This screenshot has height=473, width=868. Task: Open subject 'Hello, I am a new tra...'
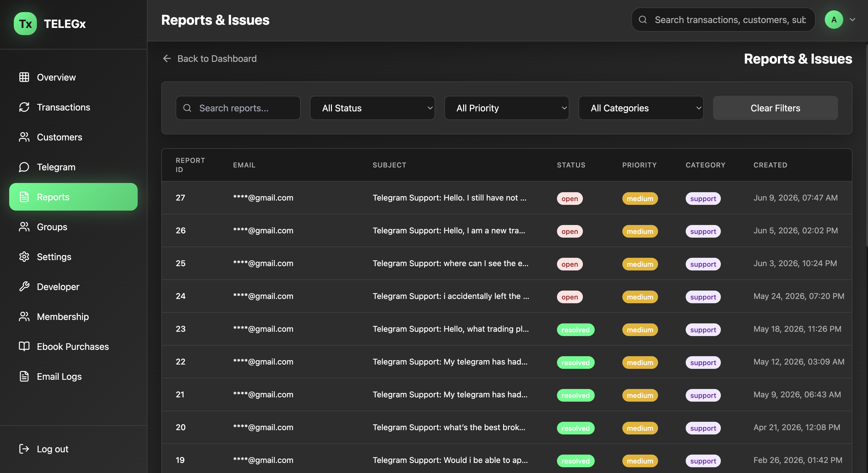[449, 230]
